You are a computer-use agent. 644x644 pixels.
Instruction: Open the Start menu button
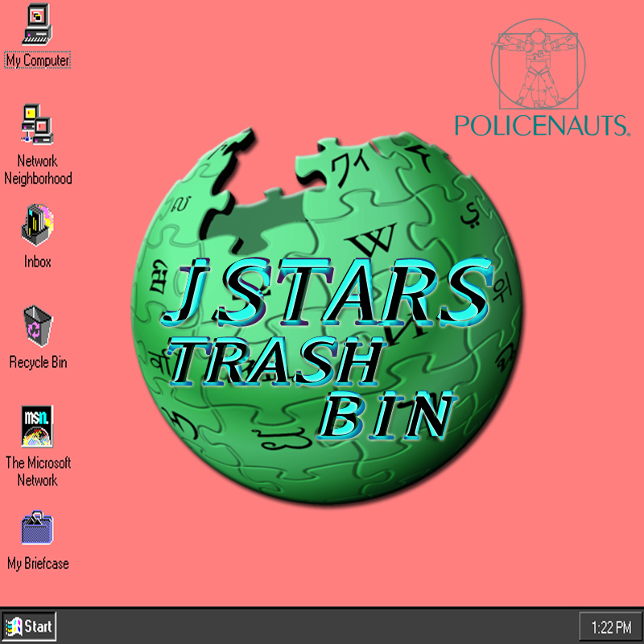click(29, 626)
